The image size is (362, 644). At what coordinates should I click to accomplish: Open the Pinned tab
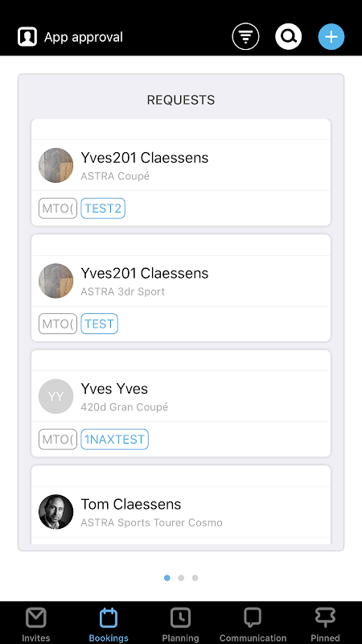[325, 625]
